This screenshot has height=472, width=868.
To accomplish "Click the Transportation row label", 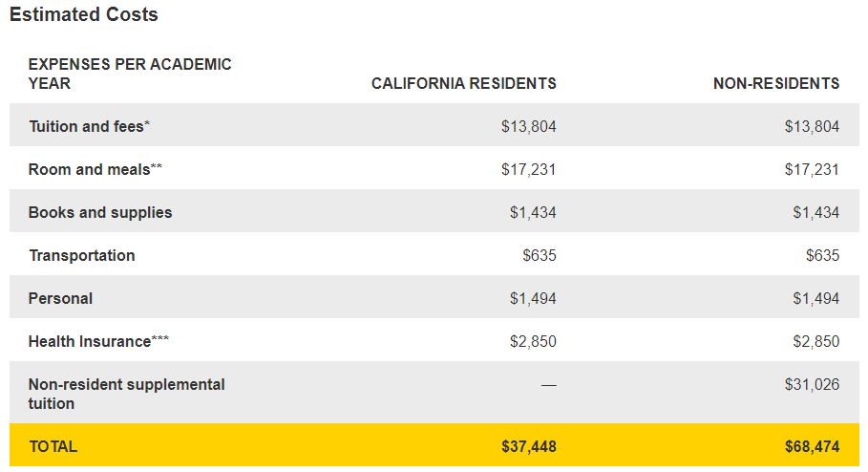I will 81,255.
